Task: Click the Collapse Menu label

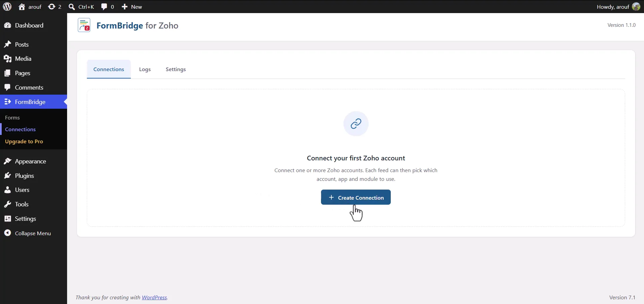Action: pyautogui.click(x=33, y=233)
